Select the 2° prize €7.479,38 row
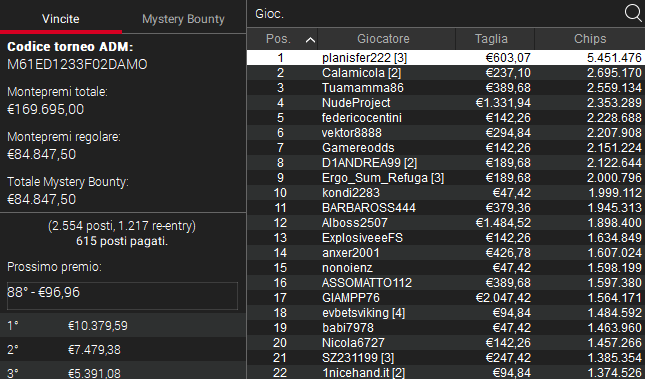Screen dimensions: 645x379 point(123,350)
